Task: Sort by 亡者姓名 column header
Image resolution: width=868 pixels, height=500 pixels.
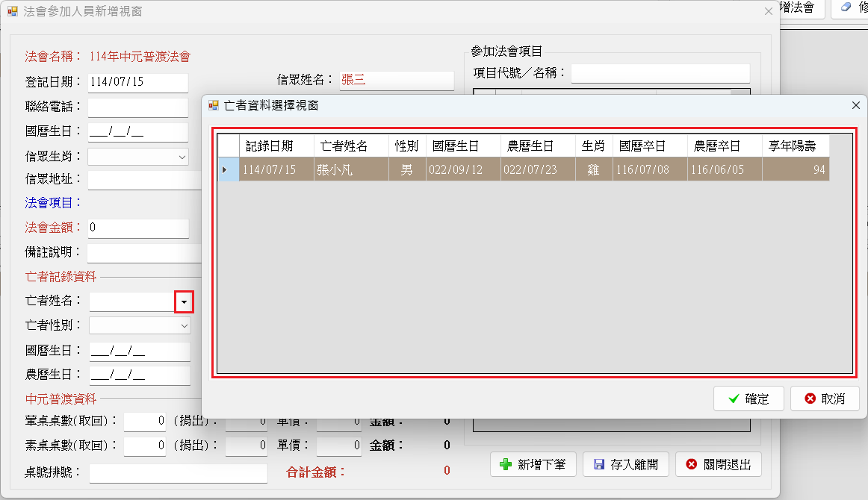Action: point(351,146)
